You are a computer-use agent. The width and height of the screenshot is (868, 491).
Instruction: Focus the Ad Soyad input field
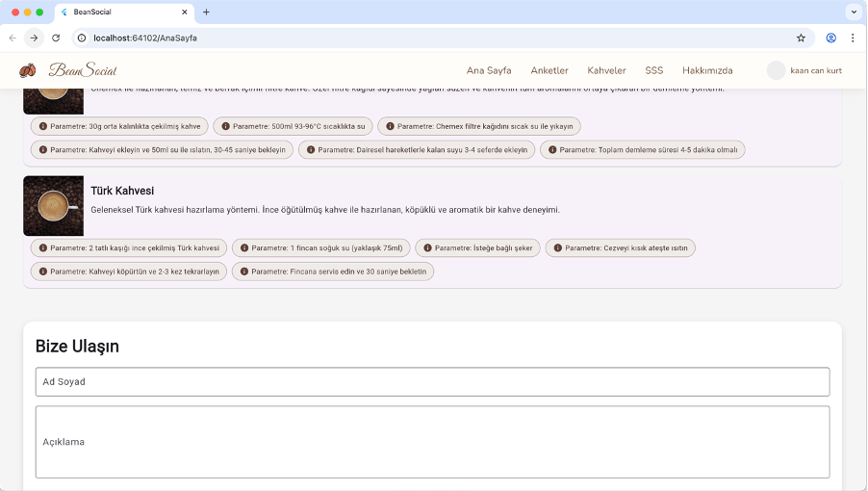432,381
